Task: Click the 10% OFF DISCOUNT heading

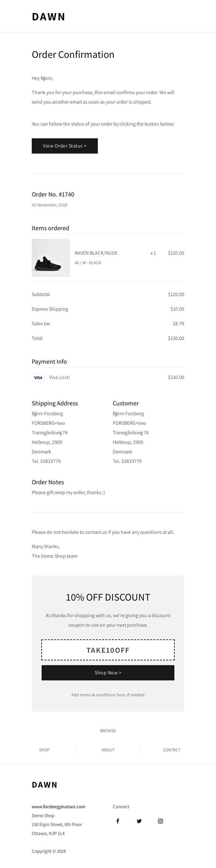Action: 108,597
